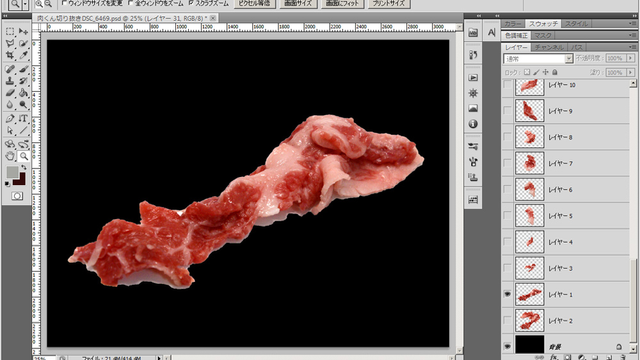Select the Zoom tool in toolbox
The height and width of the screenshot is (360, 640).
[x=23, y=156]
